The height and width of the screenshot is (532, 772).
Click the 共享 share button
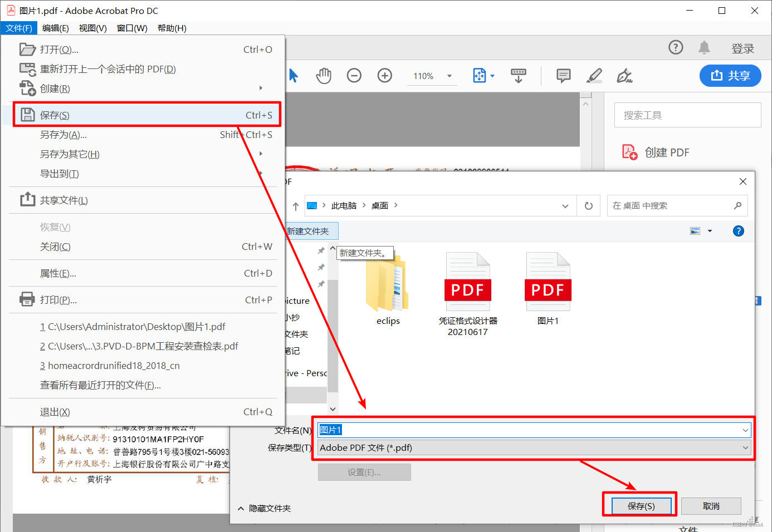[730, 75]
